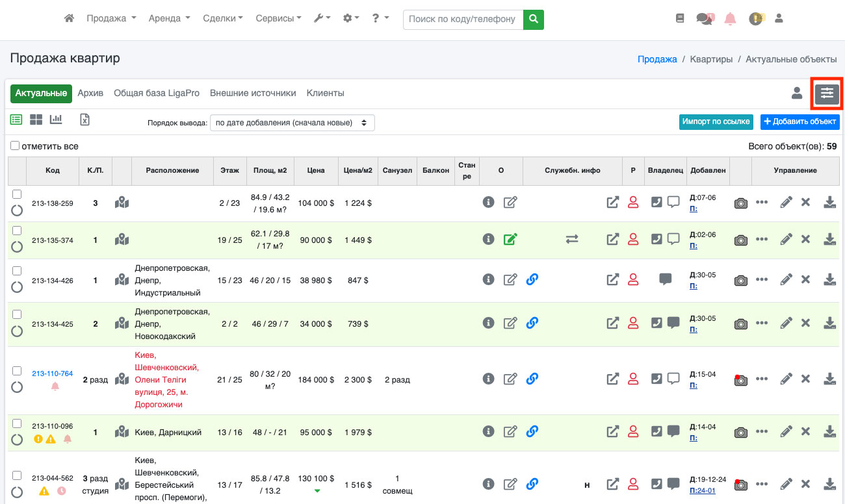Click the Excel export icon
This screenshot has height=504, width=845.
[84, 120]
